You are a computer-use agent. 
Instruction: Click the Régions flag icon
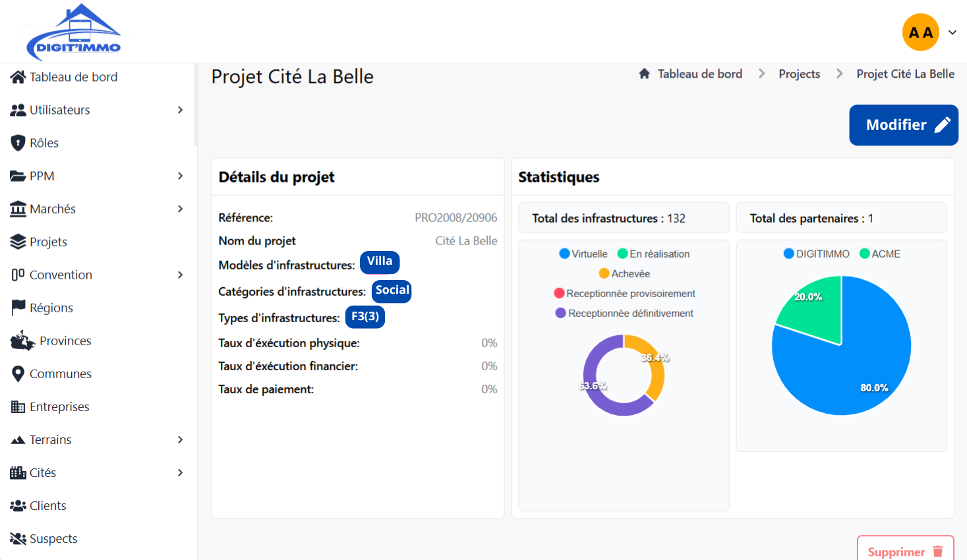tap(18, 308)
